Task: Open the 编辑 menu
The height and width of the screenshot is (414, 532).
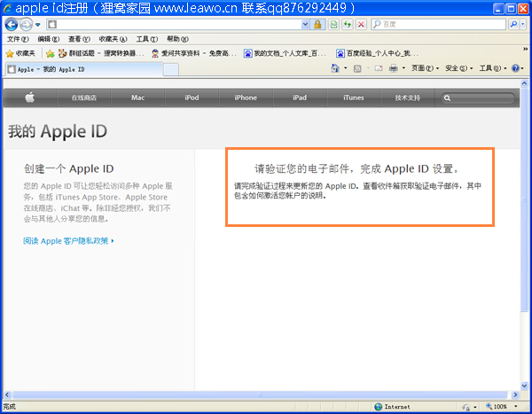Action: 49,39
